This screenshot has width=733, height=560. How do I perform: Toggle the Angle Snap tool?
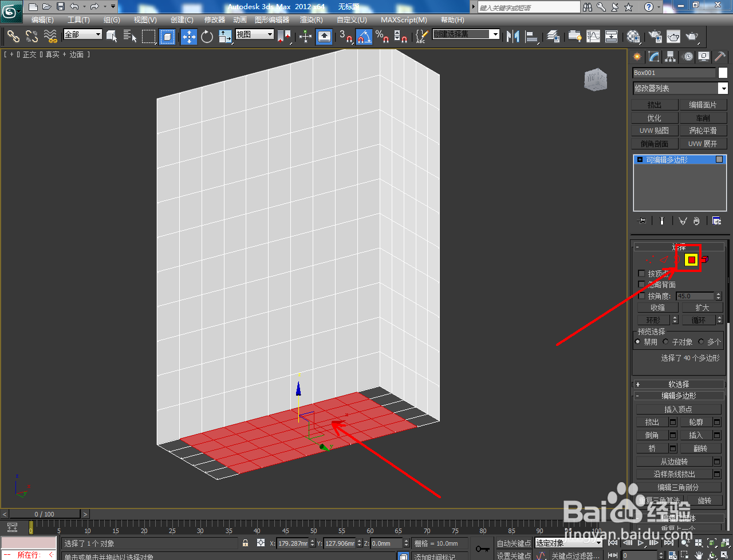[364, 37]
